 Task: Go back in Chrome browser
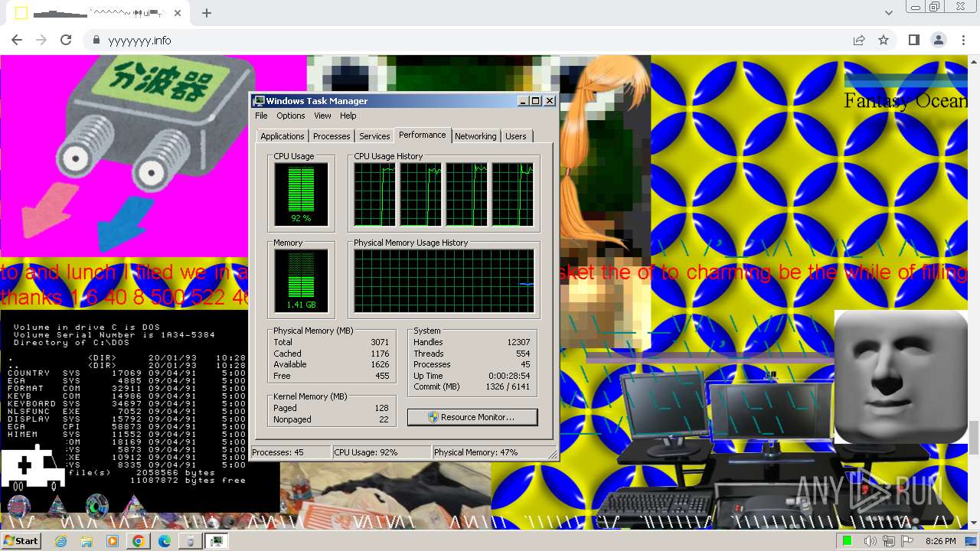[17, 40]
